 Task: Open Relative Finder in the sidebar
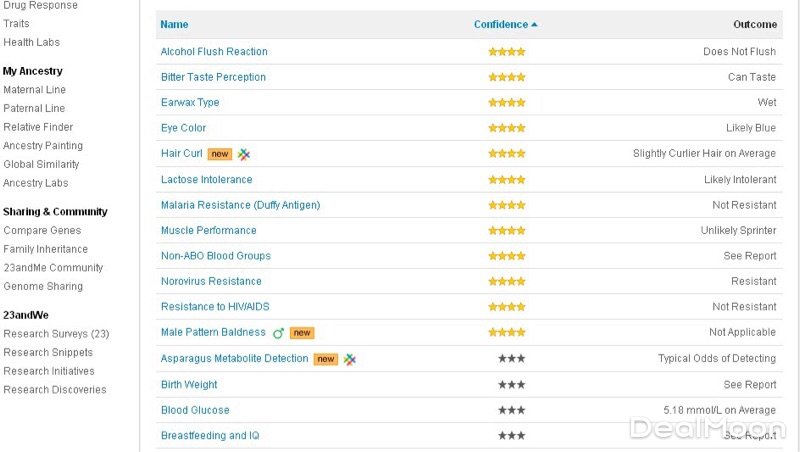[x=38, y=127]
